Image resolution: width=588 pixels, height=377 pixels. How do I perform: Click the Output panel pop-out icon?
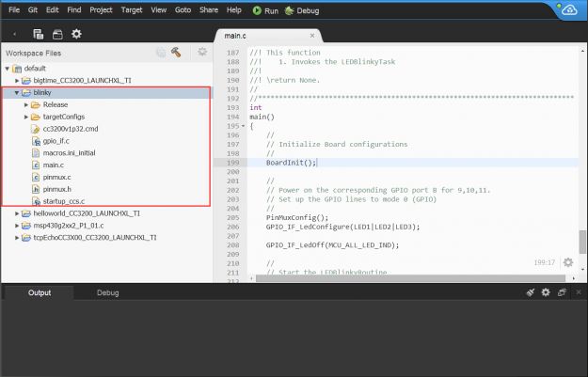tap(562, 292)
